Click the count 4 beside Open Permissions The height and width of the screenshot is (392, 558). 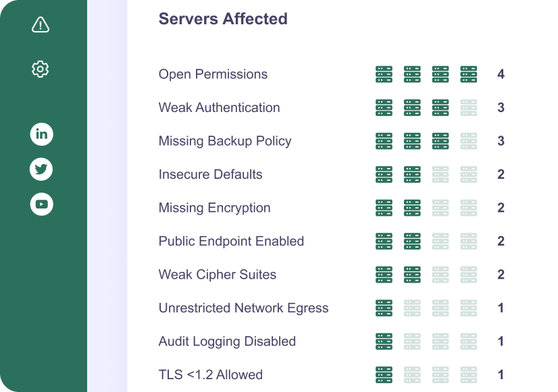tap(501, 74)
